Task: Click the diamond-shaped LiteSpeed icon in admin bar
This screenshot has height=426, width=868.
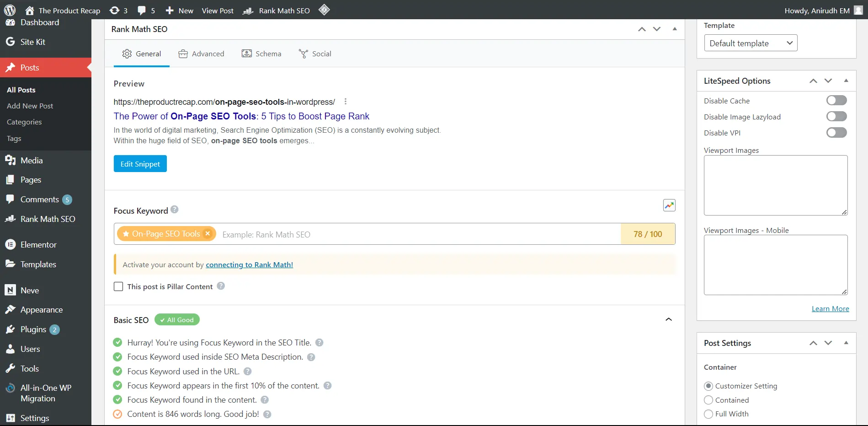Action: [x=324, y=10]
